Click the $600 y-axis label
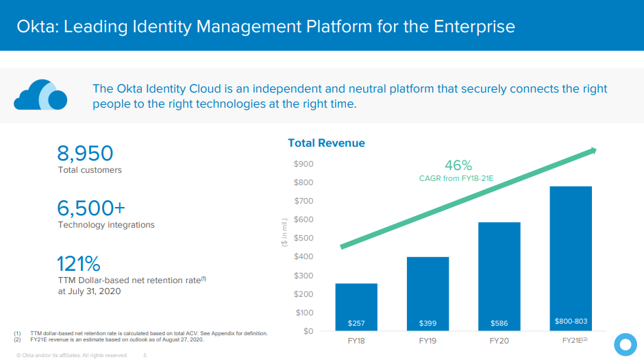Screen dimensions: 644x362 tap(304, 219)
